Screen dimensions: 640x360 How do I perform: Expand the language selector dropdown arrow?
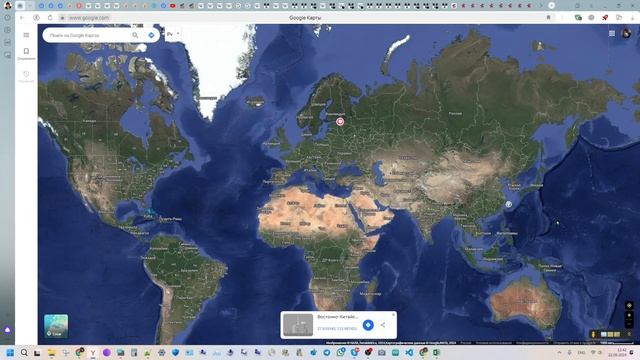tap(178, 34)
